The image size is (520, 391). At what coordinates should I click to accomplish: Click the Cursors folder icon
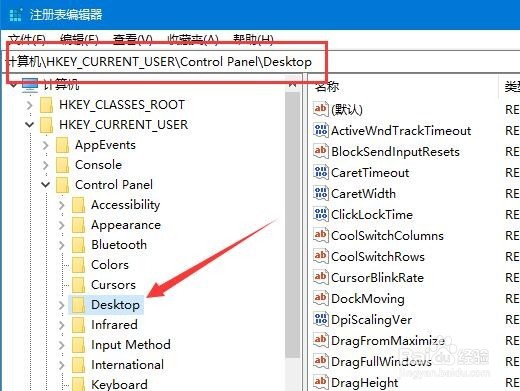[78, 285]
